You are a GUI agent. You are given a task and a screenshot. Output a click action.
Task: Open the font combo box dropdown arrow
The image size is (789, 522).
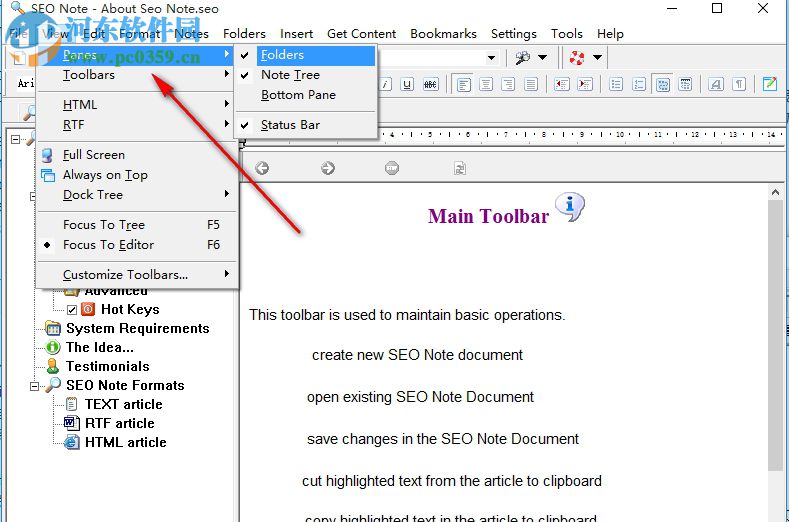click(491, 57)
